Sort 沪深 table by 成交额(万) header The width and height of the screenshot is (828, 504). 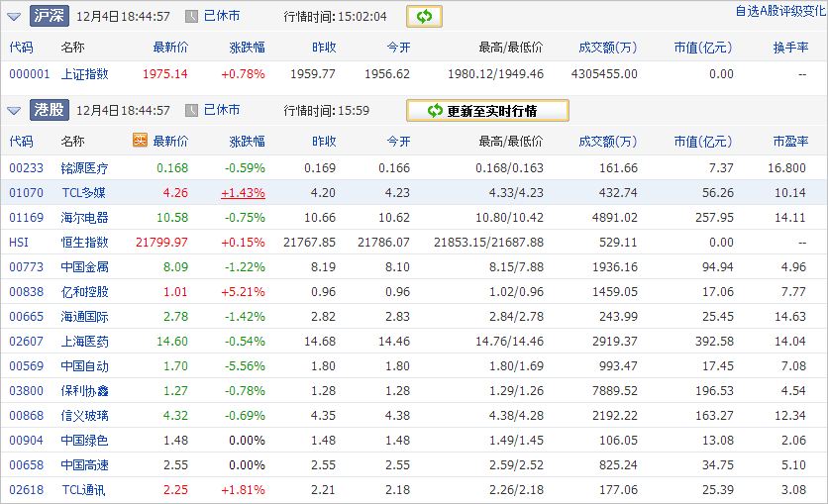coord(608,48)
